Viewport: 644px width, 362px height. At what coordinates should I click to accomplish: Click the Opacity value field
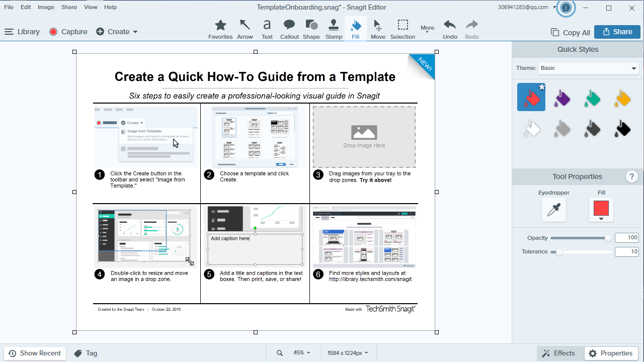pos(626,238)
